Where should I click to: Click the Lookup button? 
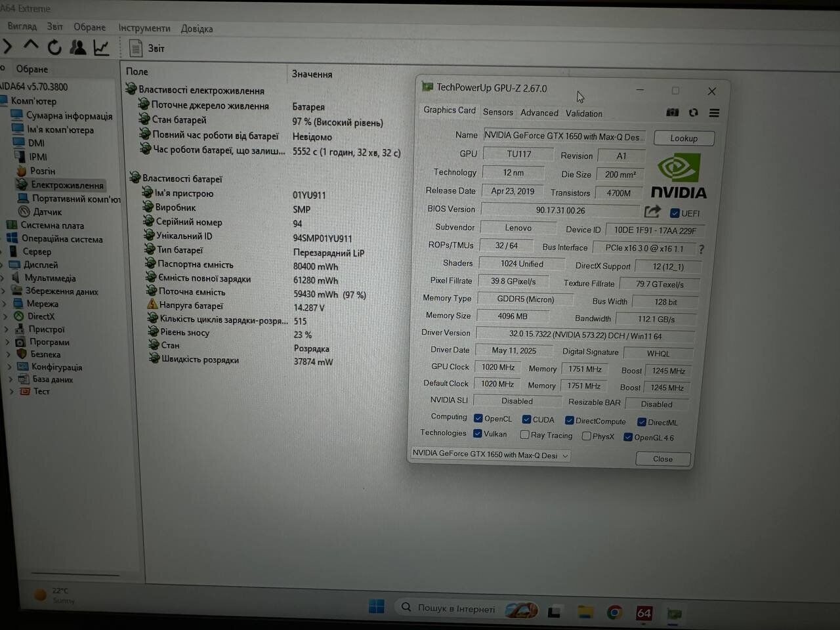pyautogui.click(x=684, y=138)
